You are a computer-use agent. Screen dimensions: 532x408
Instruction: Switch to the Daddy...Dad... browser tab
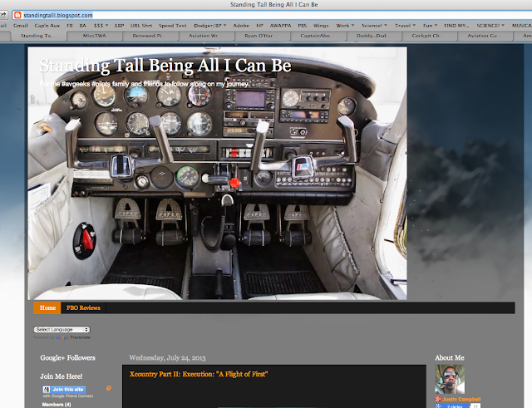pyautogui.click(x=373, y=36)
